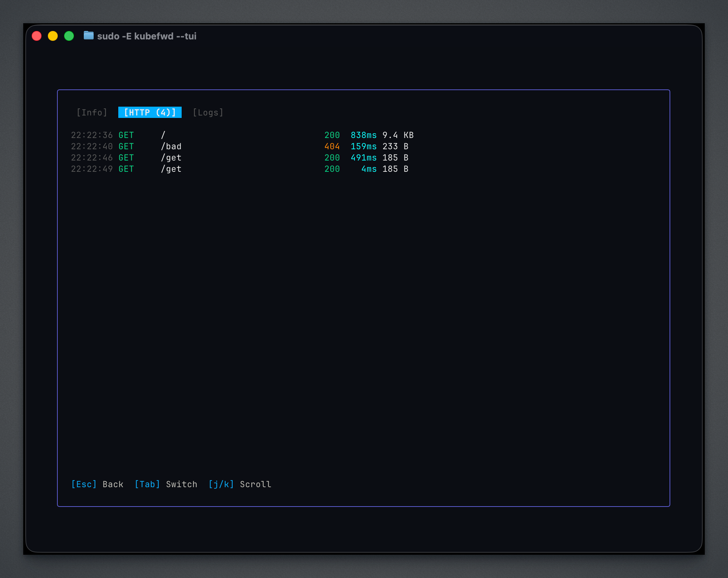Click the [Tab] Switch shortcut hint
The height and width of the screenshot is (578, 728).
pyautogui.click(x=165, y=484)
